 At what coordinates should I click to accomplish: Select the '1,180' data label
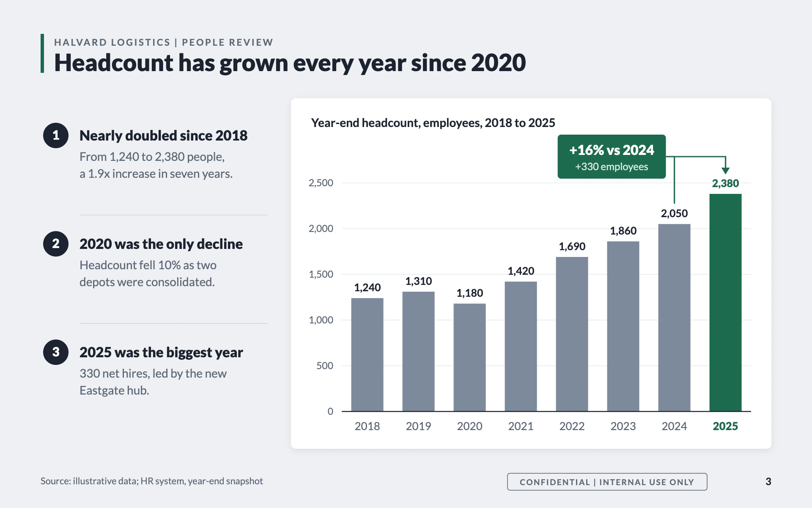click(x=469, y=293)
